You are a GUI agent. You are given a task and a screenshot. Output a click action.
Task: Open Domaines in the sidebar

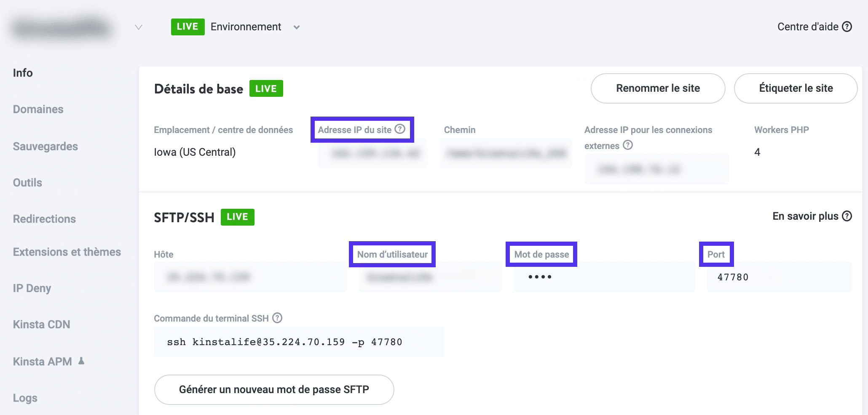pyautogui.click(x=38, y=109)
